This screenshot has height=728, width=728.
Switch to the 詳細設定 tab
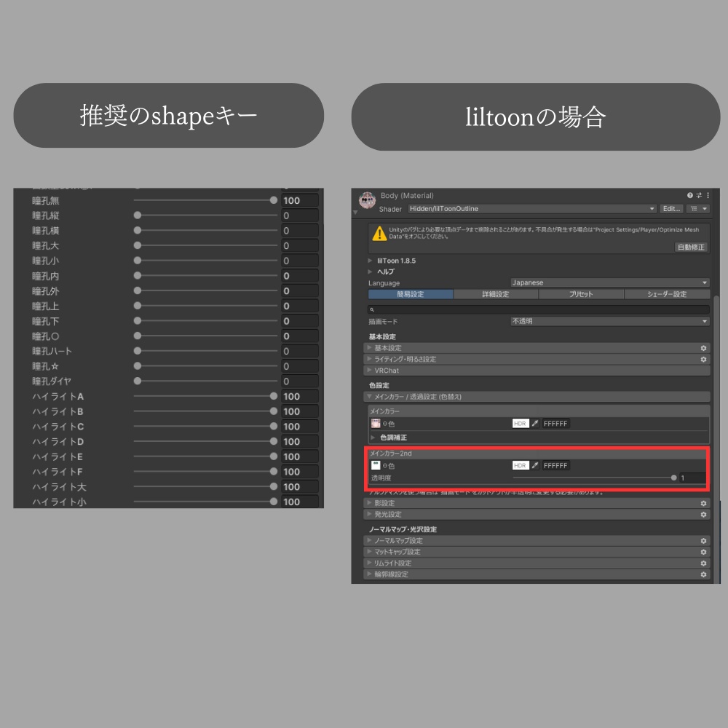click(x=496, y=294)
